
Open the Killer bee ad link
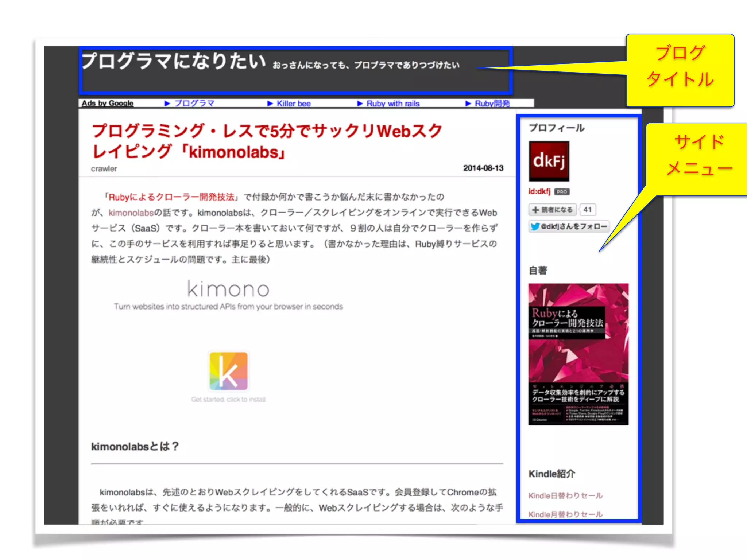[x=294, y=104]
